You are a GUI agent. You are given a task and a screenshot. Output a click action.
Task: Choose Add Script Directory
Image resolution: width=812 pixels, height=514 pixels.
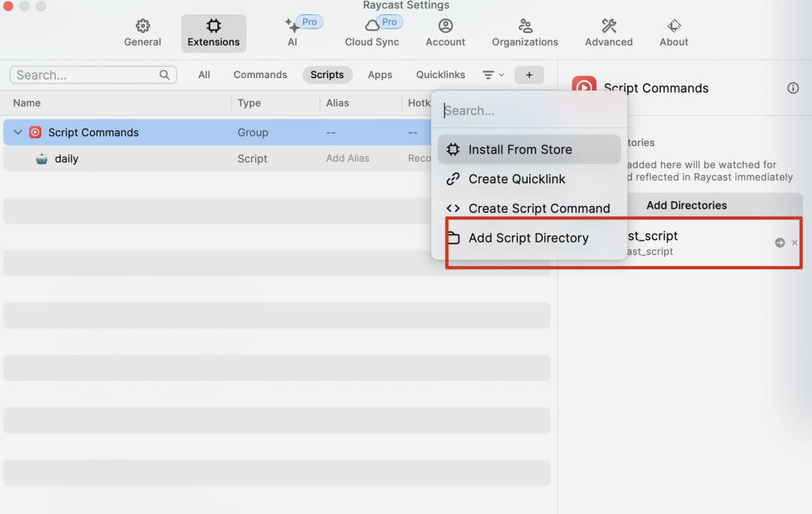tap(529, 238)
